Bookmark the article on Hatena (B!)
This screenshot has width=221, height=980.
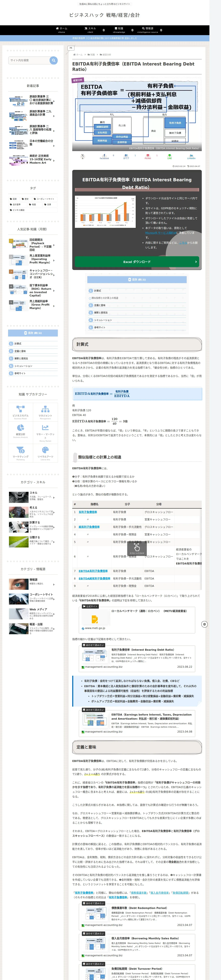pyautogui.click(x=126, y=156)
